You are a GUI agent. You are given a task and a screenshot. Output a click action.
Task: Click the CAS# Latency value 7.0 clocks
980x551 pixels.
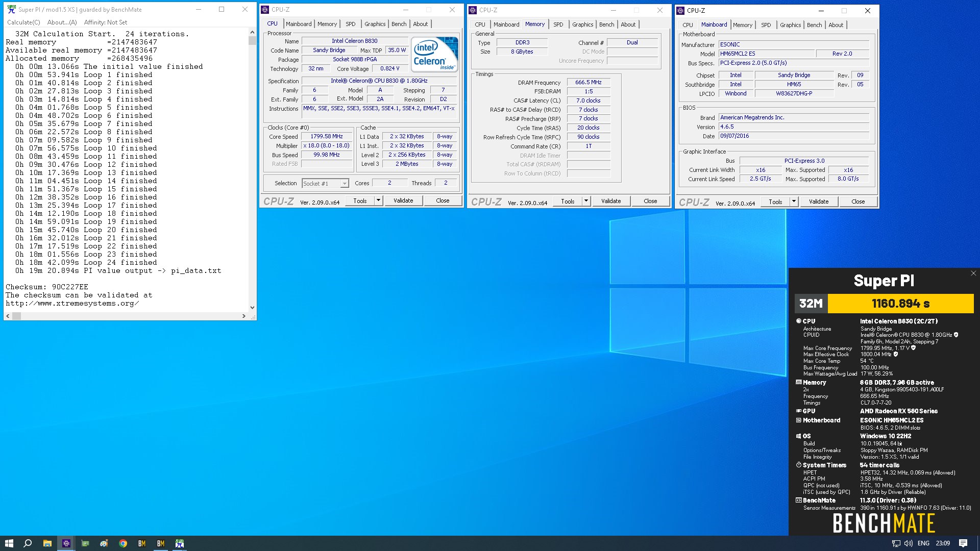589,101
